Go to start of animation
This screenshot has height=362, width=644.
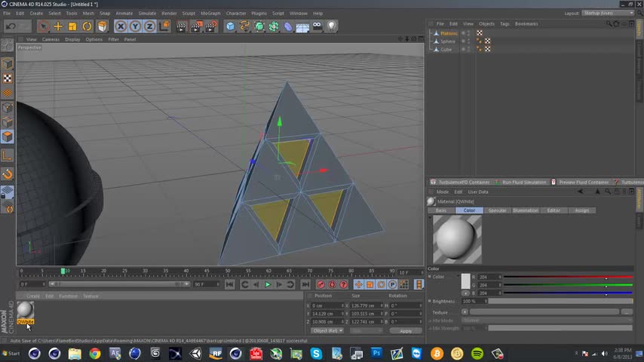(229, 284)
